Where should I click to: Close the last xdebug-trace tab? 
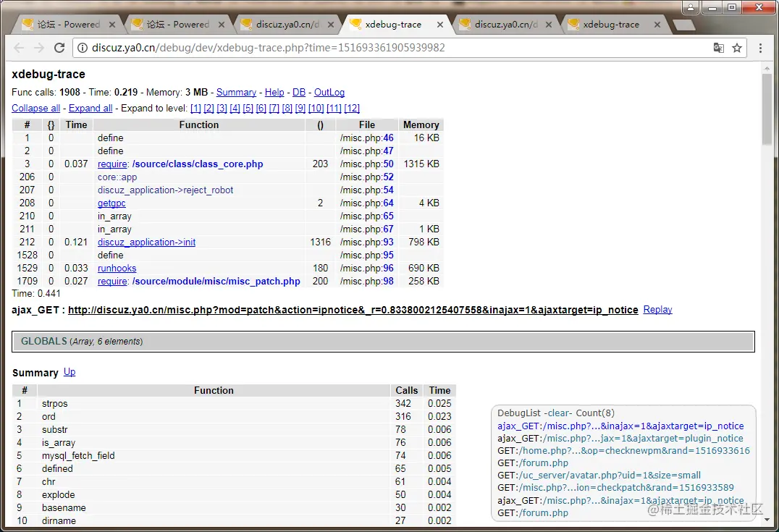click(657, 25)
